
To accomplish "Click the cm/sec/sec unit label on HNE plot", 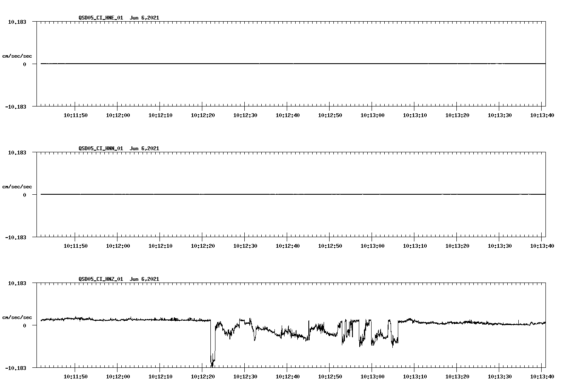I will coord(17,56).
